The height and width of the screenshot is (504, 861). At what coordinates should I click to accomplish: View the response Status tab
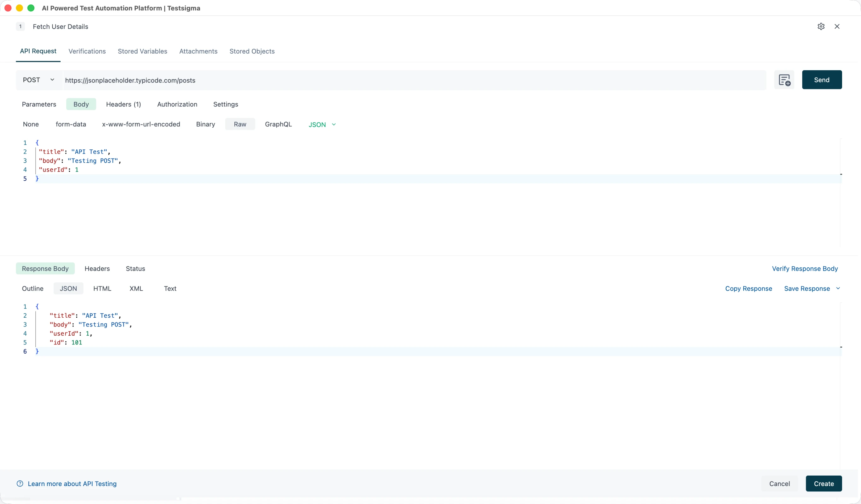pyautogui.click(x=135, y=269)
